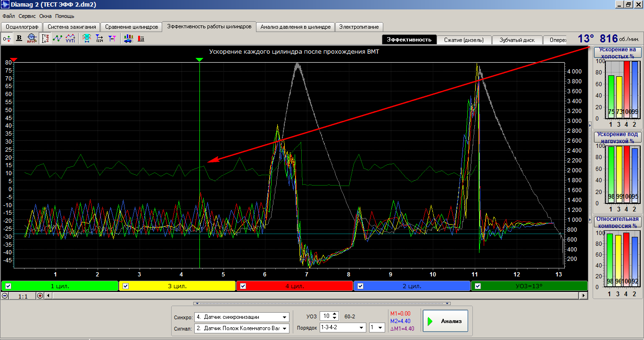The image size is (644, 340).
Task: Click the Ускорение на холостых % header
Action: click(617, 53)
